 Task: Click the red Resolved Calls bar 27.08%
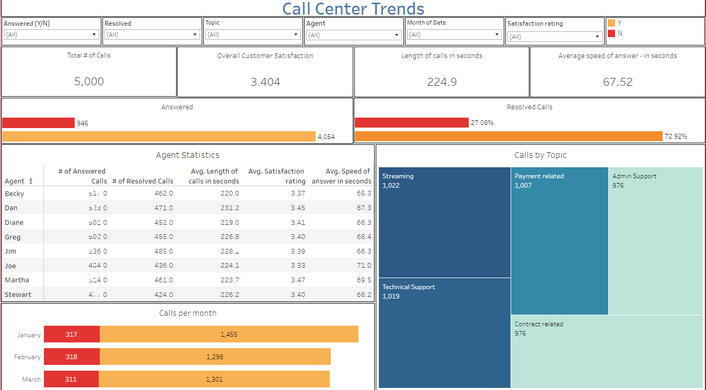click(412, 122)
